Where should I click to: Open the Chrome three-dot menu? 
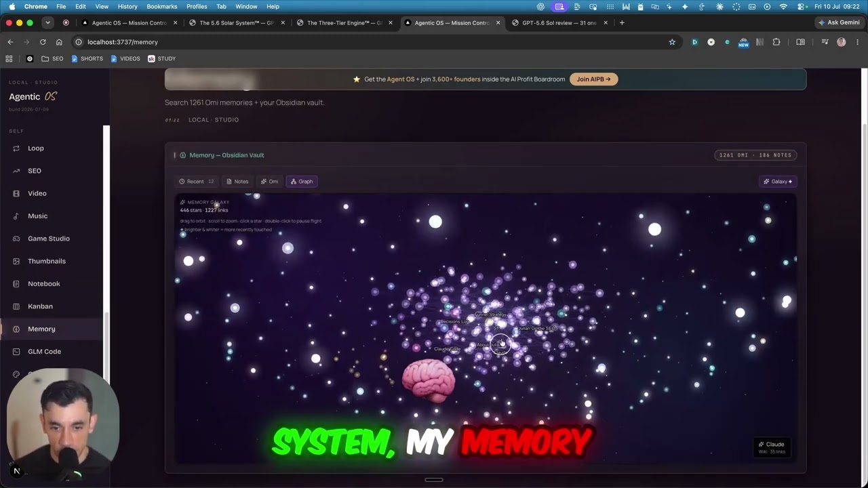(x=857, y=42)
